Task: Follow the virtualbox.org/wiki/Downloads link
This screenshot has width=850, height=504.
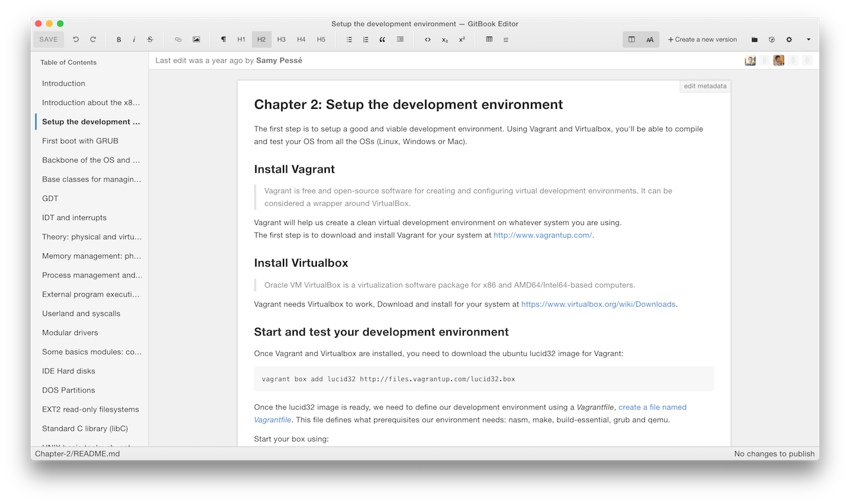Action: (598, 304)
